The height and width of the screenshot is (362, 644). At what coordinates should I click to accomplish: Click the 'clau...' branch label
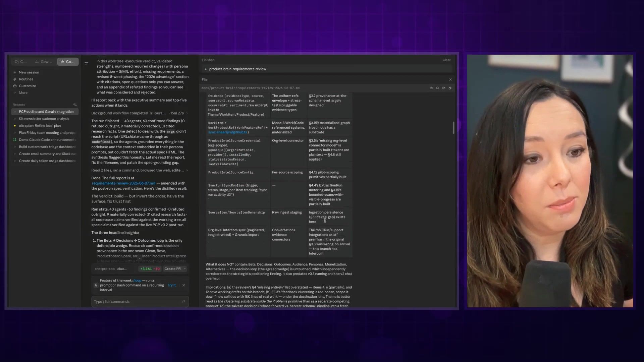(122, 269)
